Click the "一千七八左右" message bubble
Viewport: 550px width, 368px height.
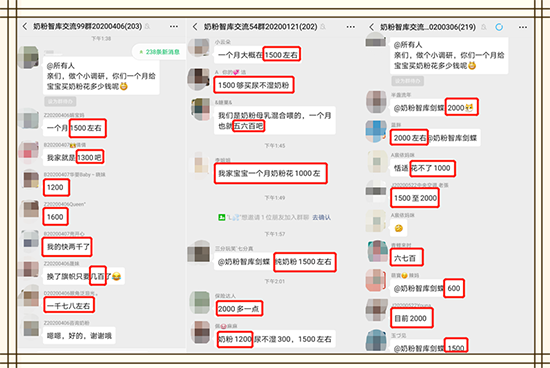tap(69, 306)
